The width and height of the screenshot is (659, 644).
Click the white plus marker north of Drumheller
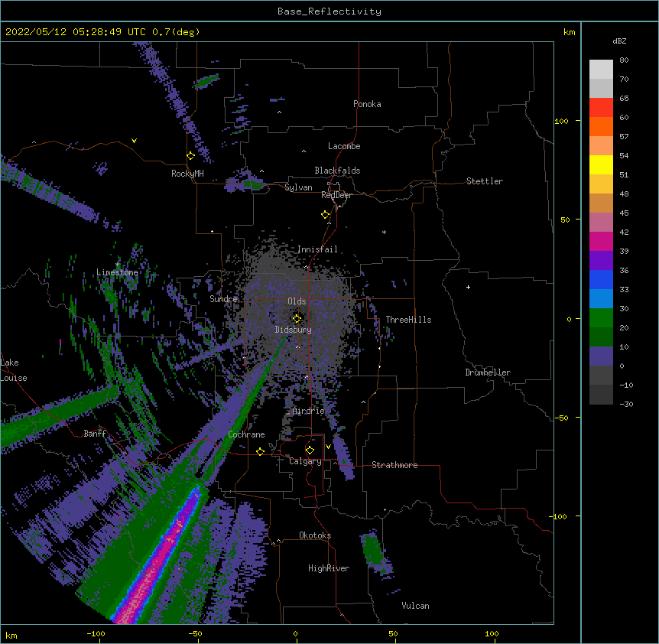point(468,287)
